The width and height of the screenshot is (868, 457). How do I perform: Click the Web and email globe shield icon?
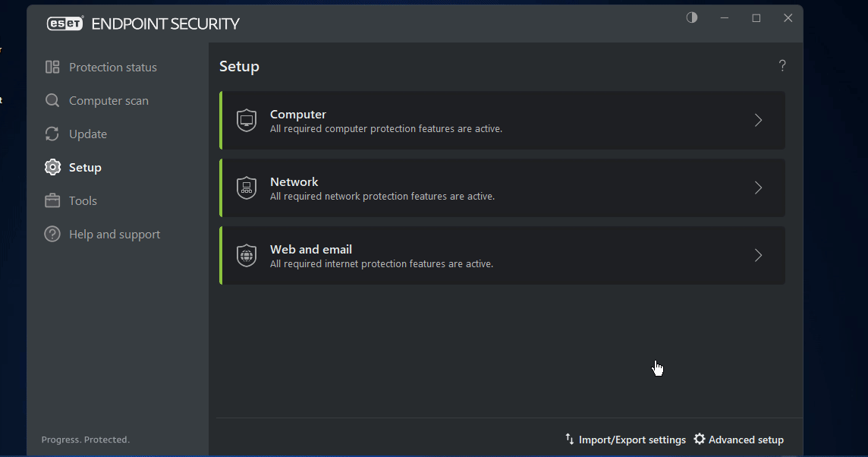[x=247, y=256]
